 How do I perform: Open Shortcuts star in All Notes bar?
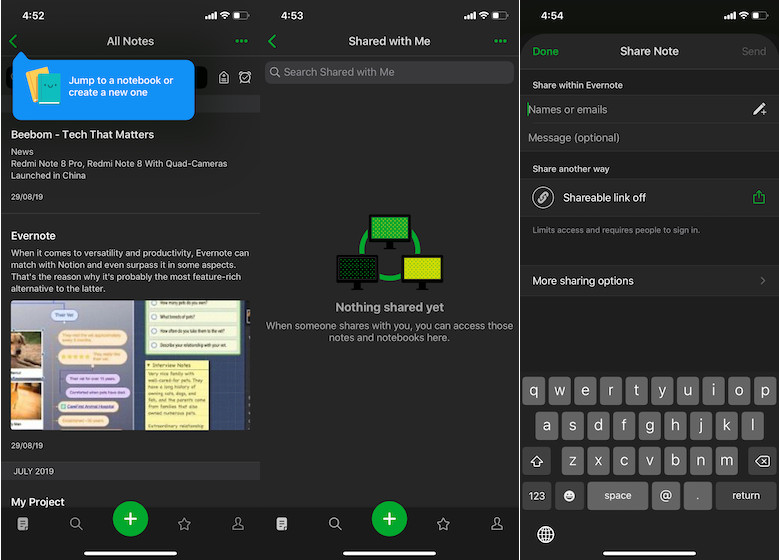(x=184, y=524)
